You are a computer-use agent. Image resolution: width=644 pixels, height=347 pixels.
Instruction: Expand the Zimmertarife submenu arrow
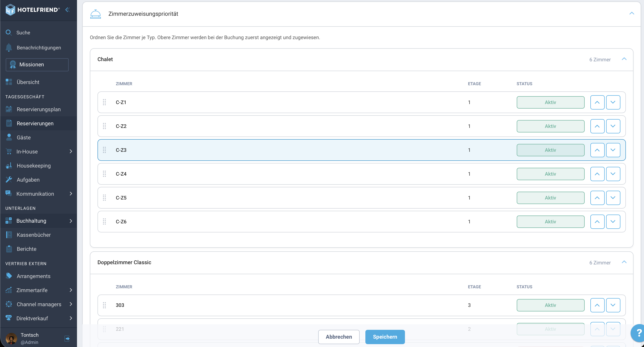71,290
